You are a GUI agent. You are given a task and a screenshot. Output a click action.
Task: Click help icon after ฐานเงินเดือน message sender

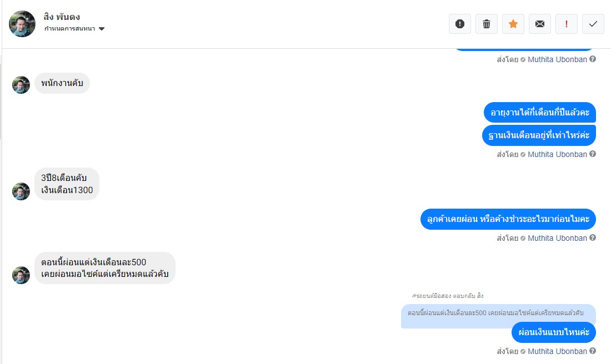coord(592,154)
